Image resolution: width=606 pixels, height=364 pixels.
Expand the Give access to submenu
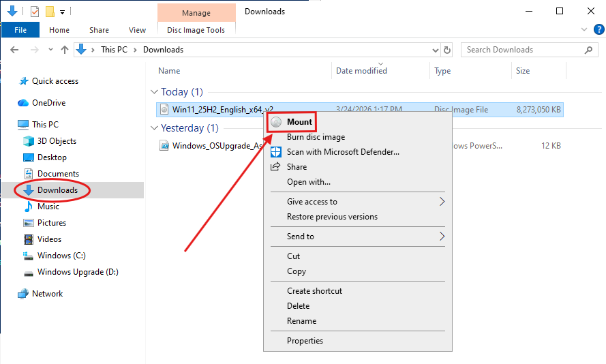pyautogui.click(x=442, y=202)
